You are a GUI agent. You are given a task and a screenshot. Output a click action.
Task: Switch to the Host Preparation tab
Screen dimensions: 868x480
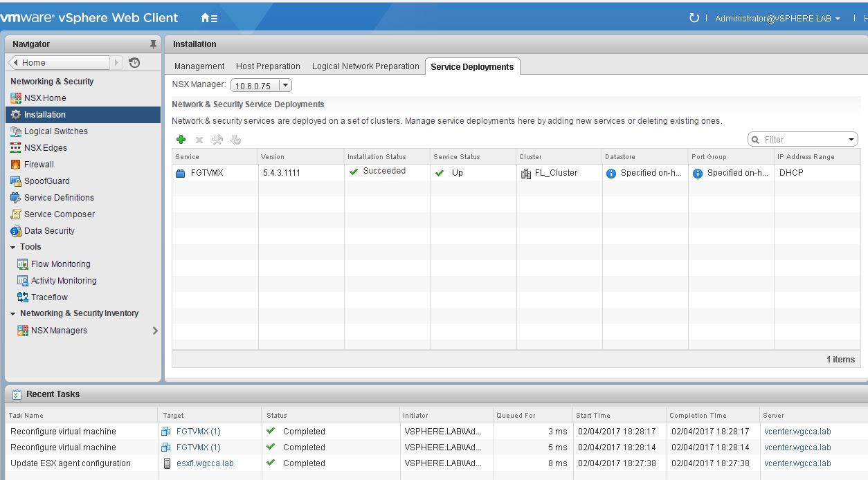coord(268,66)
